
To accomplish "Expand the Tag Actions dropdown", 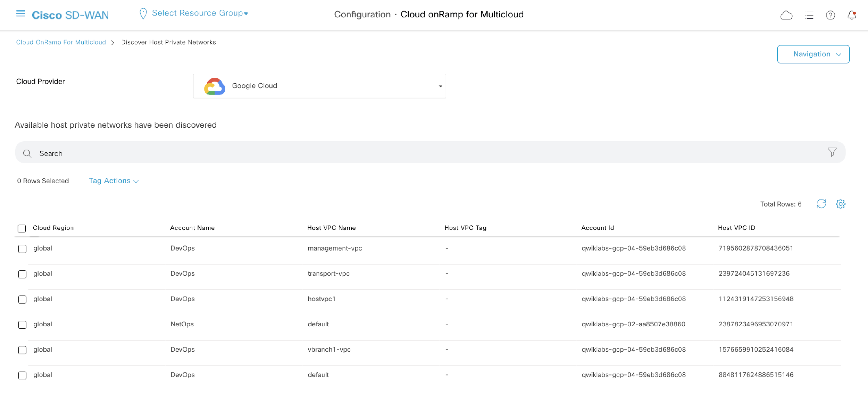I will click(114, 180).
